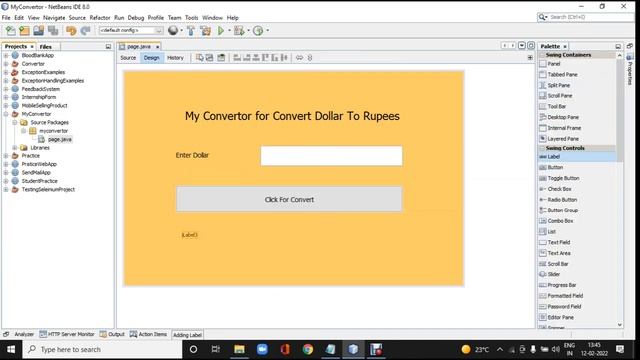
Task: Open the HTTP Server Monitor tab
Action: point(67,334)
